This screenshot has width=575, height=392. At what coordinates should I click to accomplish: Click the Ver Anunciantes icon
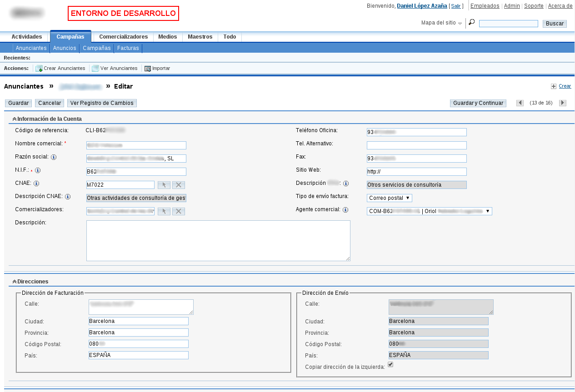[x=95, y=68]
